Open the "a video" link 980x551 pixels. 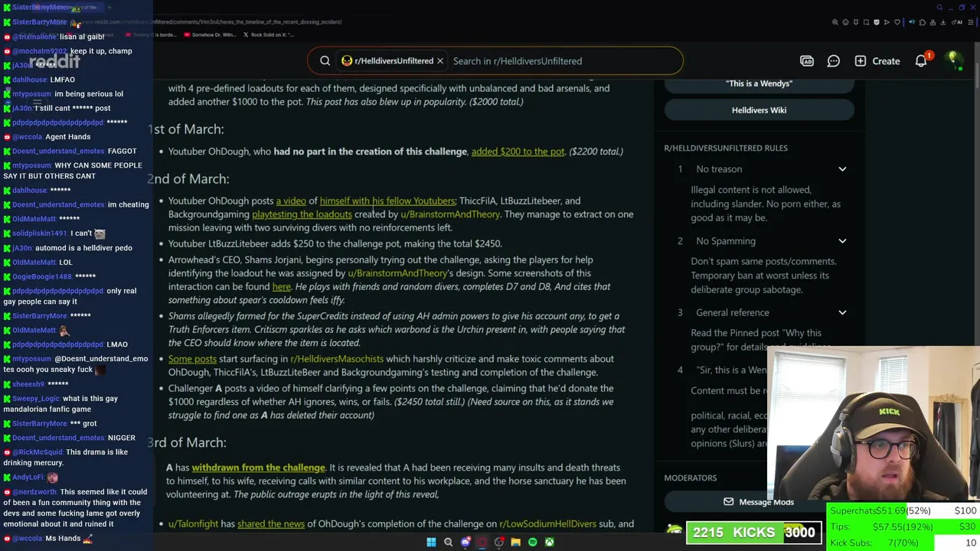(291, 201)
